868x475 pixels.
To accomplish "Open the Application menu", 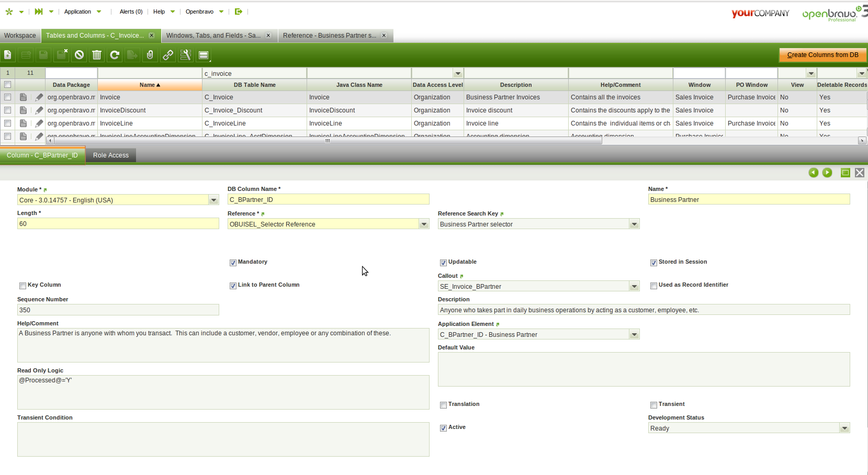I will pyautogui.click(x=77, y=12).
